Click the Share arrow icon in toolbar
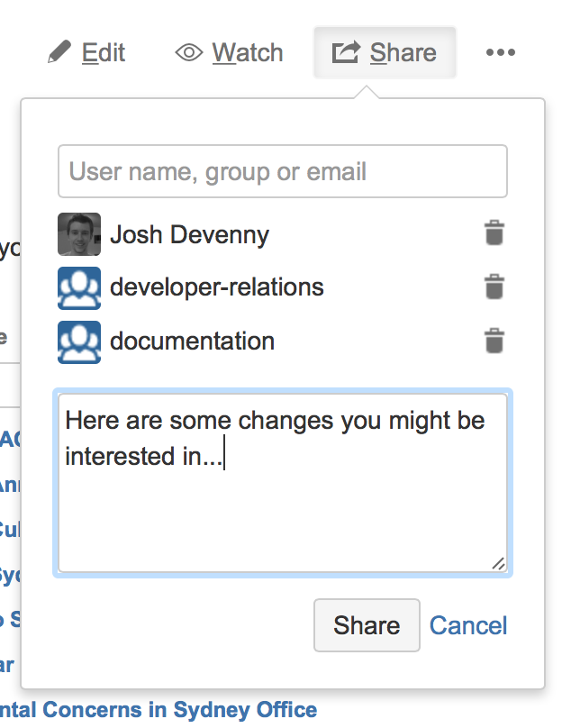The height and width of the screenshot is (728, 562). tap(346, 52)
